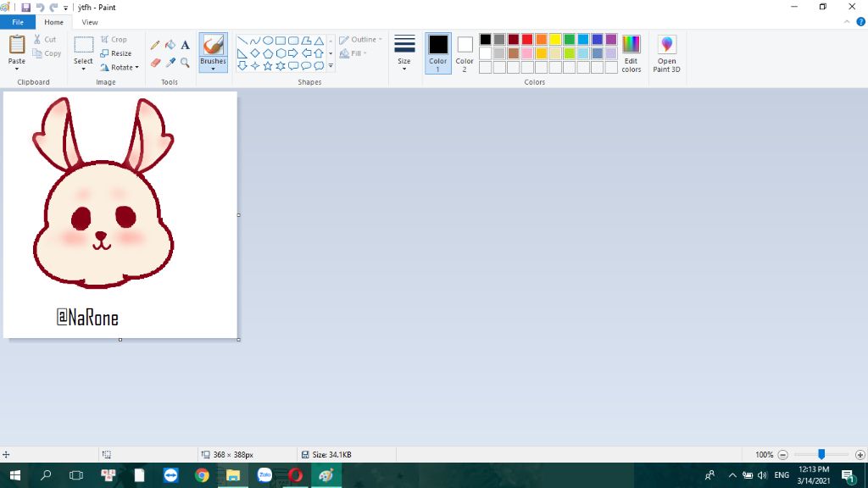Click the Copy button
Screen dimensions: 868x488
pos(47,53)
